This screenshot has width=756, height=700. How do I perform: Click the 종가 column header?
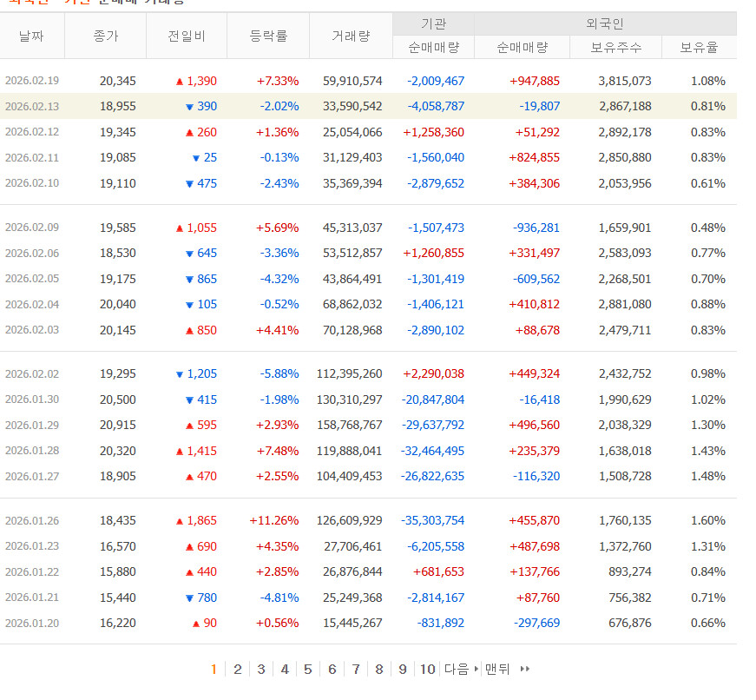(106, 36)
